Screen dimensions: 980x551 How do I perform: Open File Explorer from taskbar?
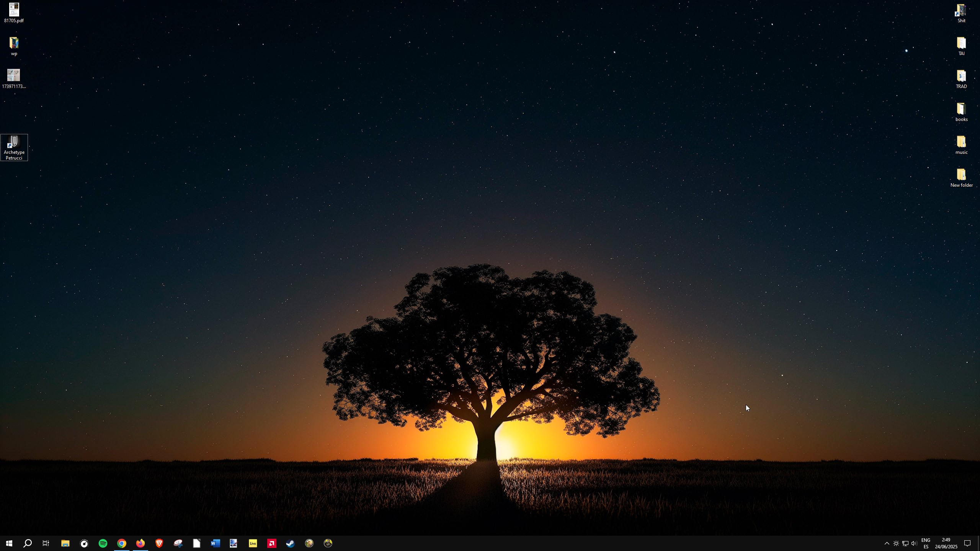point(65,543)
